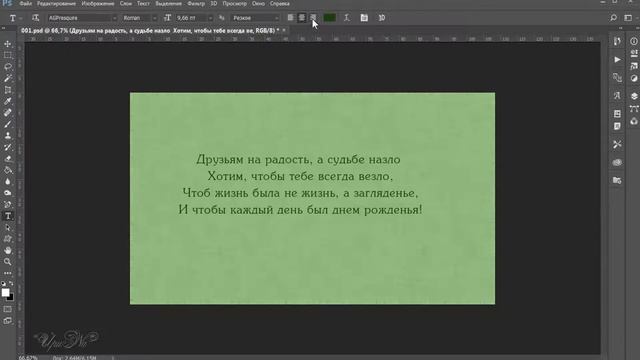This screenshot has width=640, height=360.
Task: Select the Eraser tool
Action: click(8, 158)
